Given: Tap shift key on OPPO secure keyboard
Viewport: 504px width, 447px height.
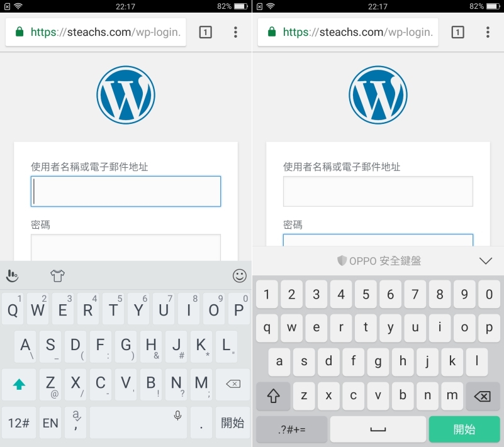Looking at the screenshot, I should 273,396.
